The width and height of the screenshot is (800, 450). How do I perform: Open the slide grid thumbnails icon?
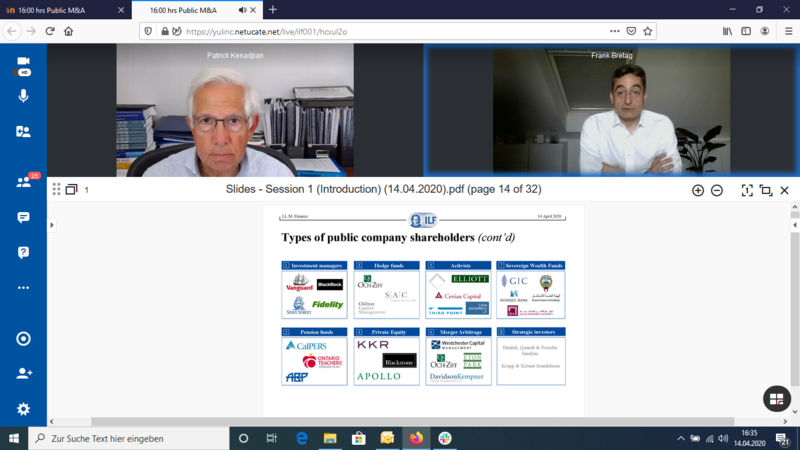point(56,189)
